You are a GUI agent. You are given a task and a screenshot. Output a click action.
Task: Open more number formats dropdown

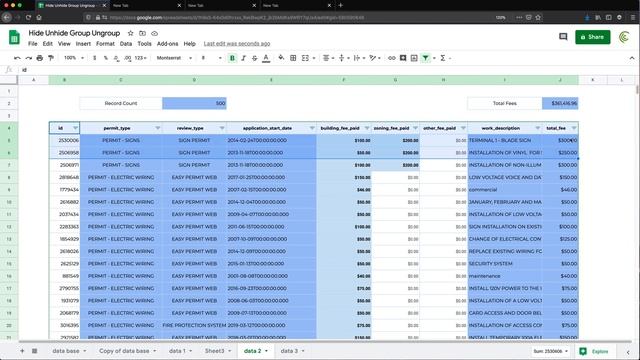tap(140, 58)
